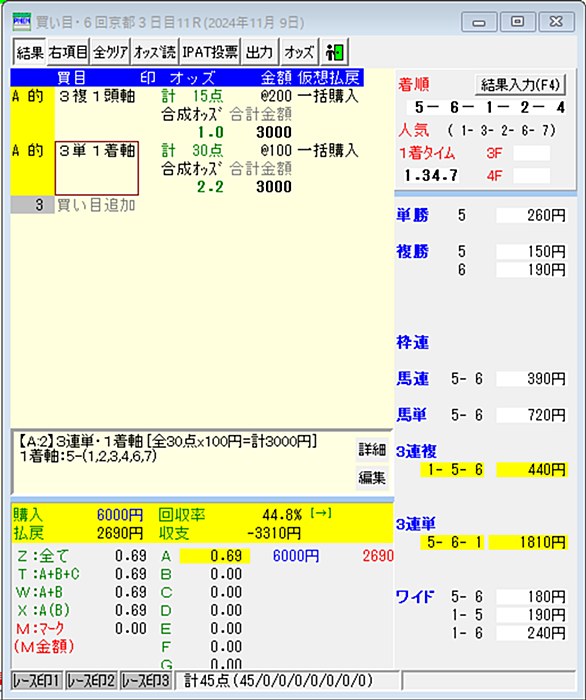The image size is (586, 700).
Task: Click the 右項目 toolbar button
Action: [68, 52]
